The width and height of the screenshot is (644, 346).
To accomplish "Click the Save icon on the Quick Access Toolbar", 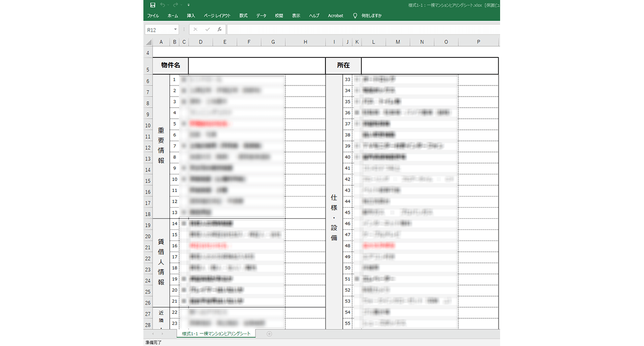I will [x=153, y=5].
